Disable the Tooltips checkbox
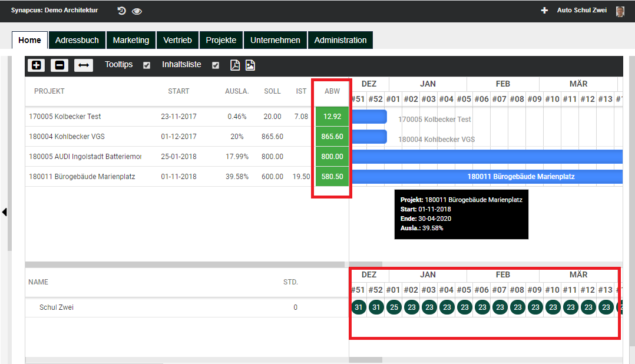Screen dimensions: 635x364 [x=147, y=65]
